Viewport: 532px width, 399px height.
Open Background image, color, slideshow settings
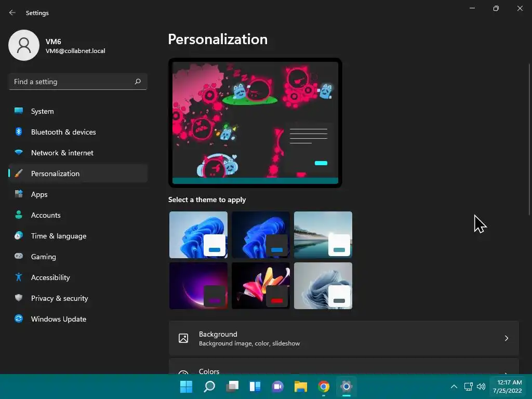(x=344, y=338)
